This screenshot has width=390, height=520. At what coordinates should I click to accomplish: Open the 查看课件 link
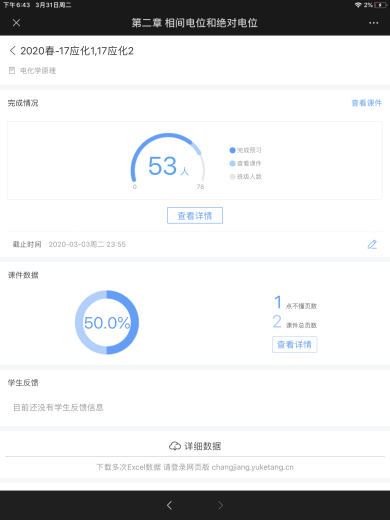(366, 103)
